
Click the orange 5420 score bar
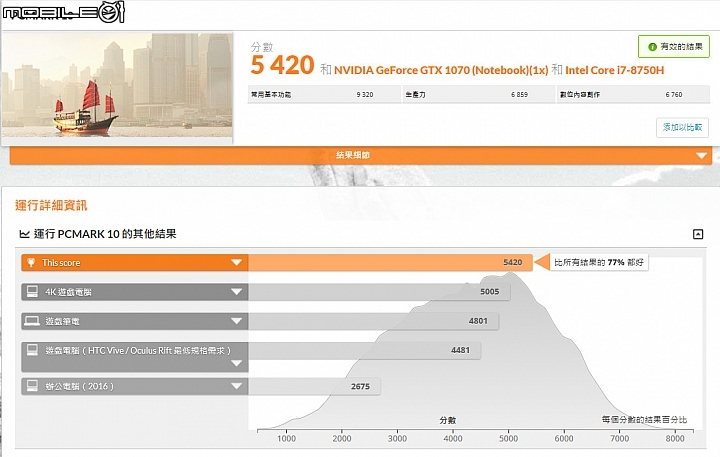[x=390, y=263]
